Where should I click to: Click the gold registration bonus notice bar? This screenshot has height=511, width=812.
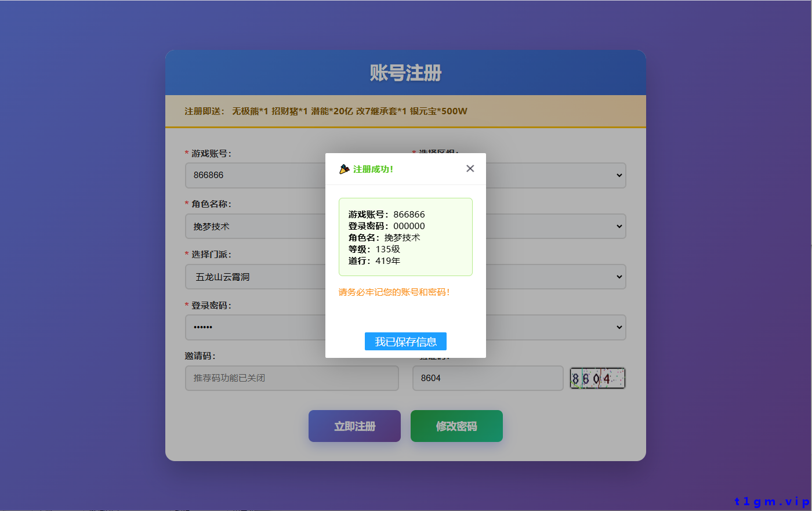click(x=405, y=111)
